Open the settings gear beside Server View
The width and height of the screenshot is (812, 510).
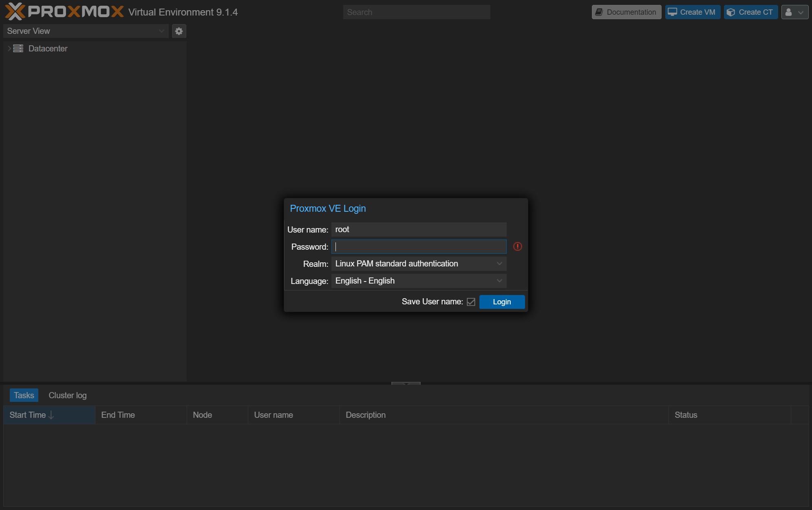tap(179, 31)
